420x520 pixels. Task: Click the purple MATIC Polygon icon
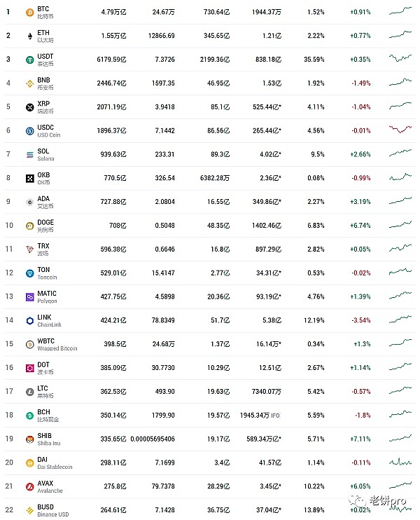(x=29, y=297)
